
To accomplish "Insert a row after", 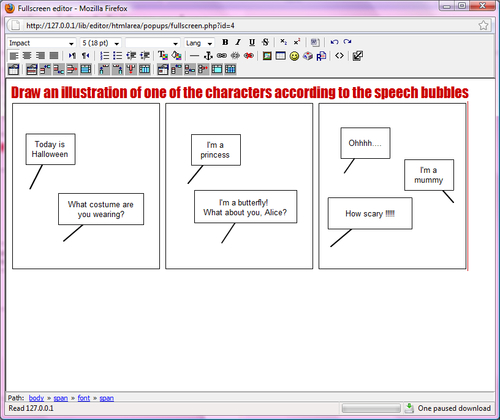I will 59,69.
